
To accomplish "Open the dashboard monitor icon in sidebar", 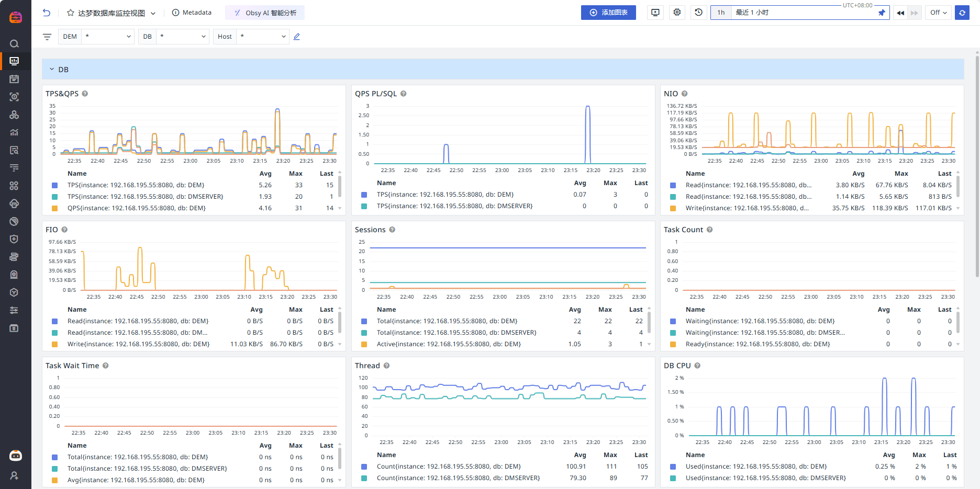I will (14, 61).
